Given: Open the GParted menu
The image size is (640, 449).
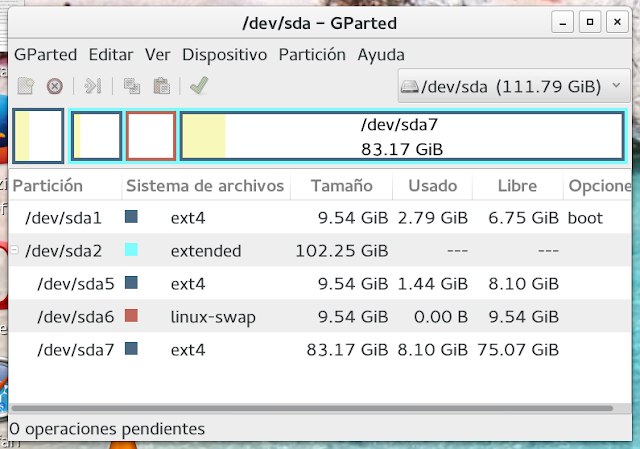Looking at the screenshot, I should point(45,55).
